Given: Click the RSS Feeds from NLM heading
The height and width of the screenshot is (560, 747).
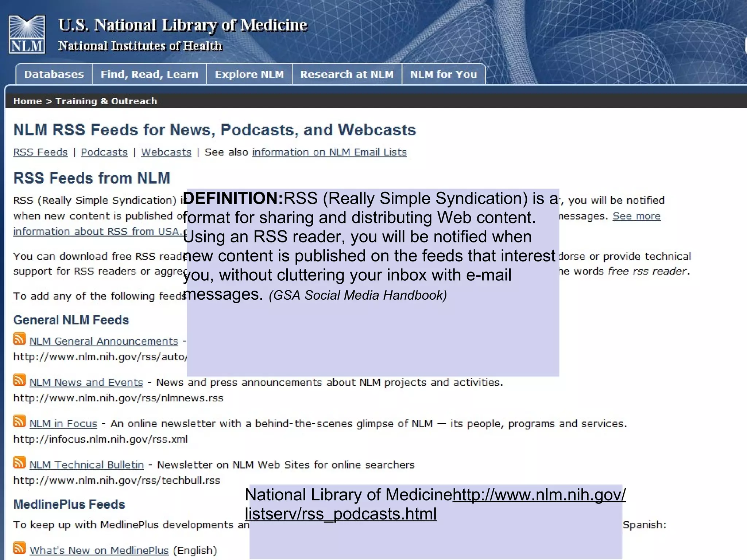Looking at the screenshot, I should (92, 178).
